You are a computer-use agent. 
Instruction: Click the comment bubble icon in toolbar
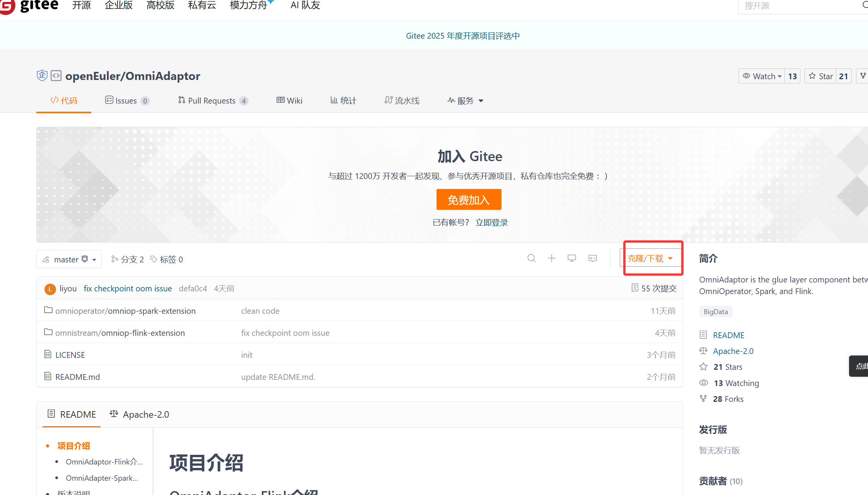[593, 258]
